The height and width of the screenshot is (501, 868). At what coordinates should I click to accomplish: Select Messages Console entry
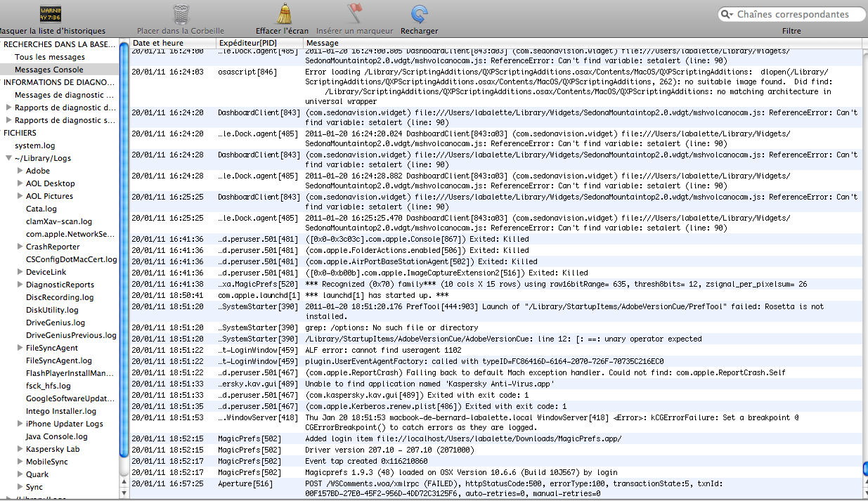point(49,70)
